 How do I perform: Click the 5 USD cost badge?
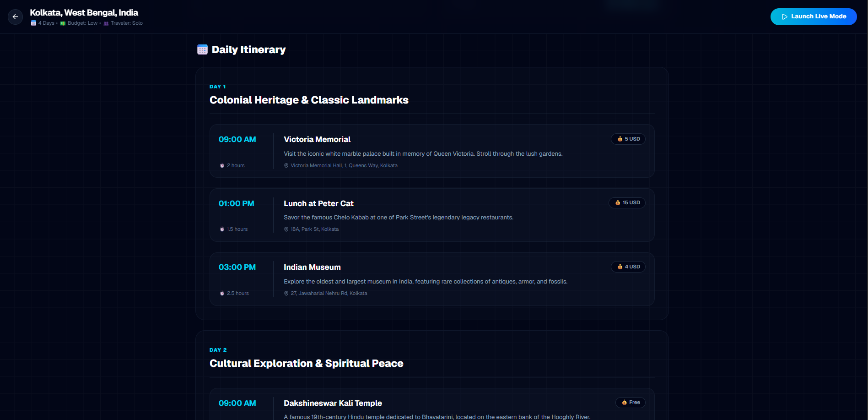(x=628, y=139)
